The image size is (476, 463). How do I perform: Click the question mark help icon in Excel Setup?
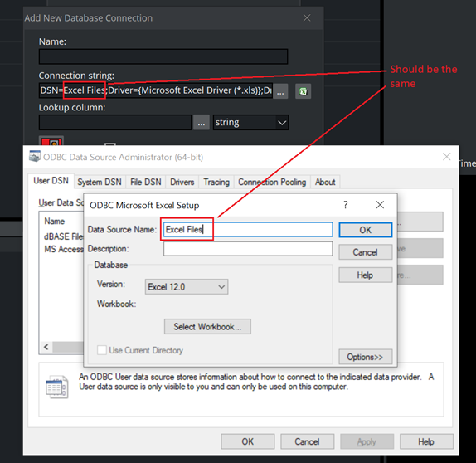(x=345, y=205)
